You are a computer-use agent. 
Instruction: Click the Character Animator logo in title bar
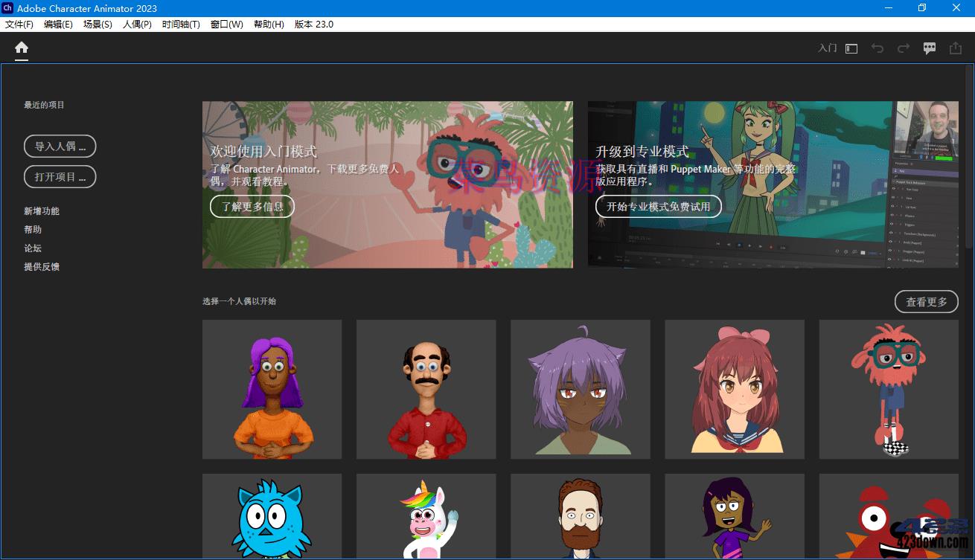point(10,8)
